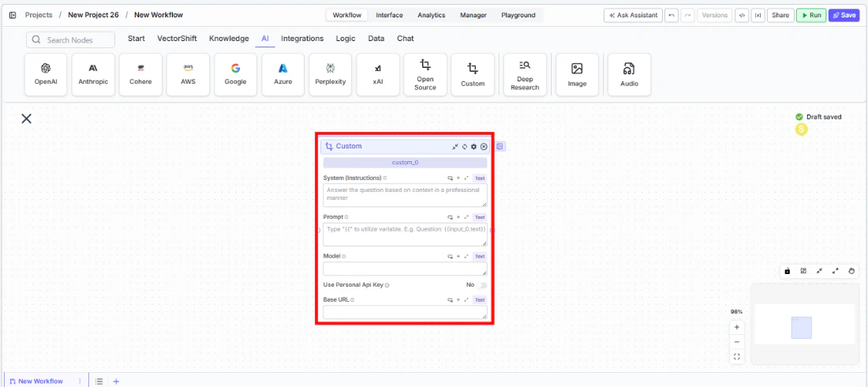
Task: Open the workflow list icon
Action: (99, 381)
